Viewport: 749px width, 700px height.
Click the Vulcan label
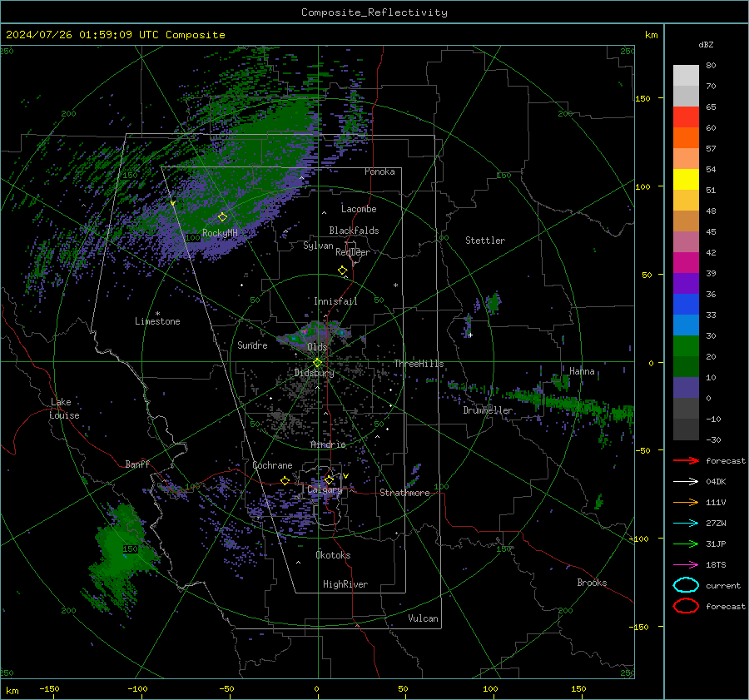tap(423, 618)
